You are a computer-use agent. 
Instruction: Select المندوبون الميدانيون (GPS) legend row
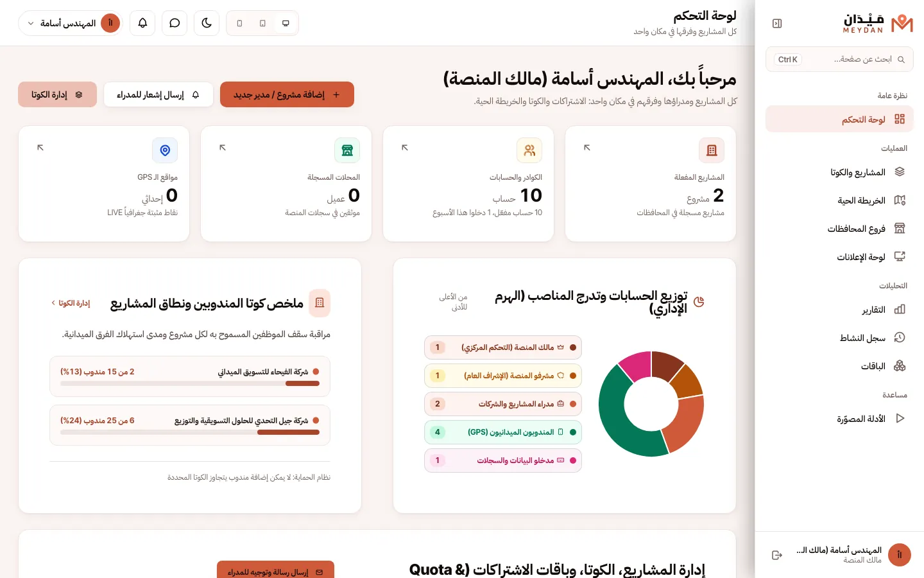coord(503,432)
